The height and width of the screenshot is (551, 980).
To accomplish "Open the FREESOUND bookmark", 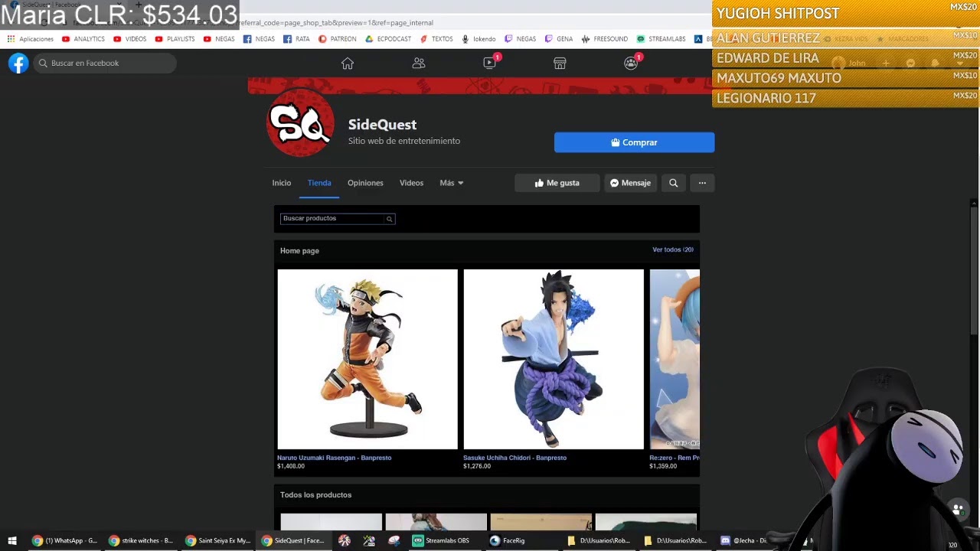I will coord(604,39).
